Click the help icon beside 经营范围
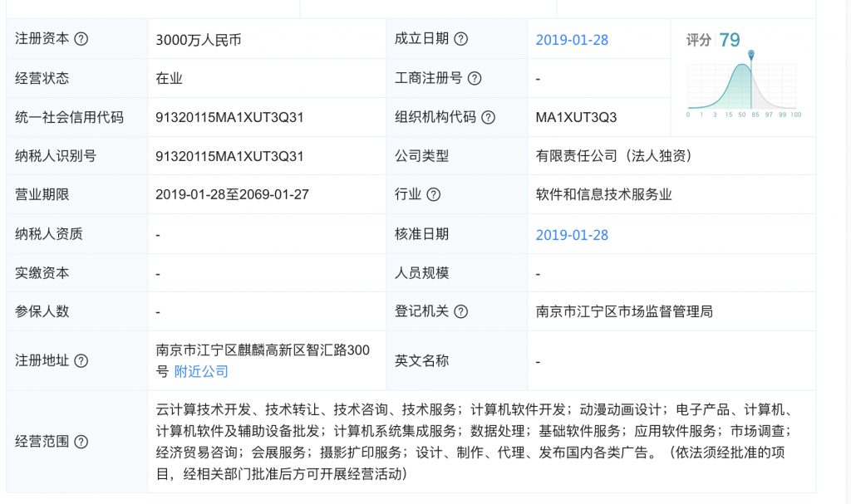851x504 pixels. (x=81, y=441)
